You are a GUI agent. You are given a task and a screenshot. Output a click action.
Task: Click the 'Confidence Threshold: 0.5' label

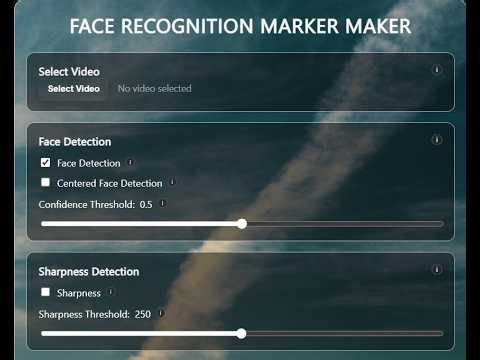[x=95, y=204]
